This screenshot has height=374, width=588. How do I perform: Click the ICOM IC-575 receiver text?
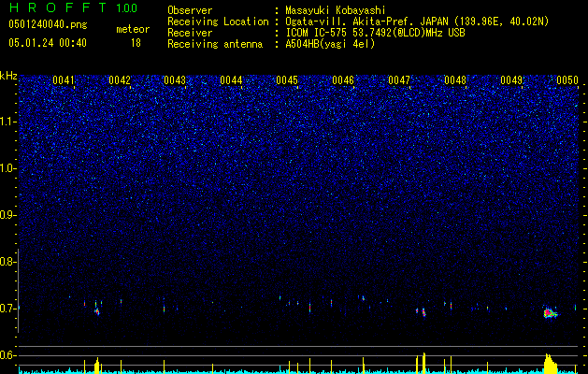click(x=375, y=33)
